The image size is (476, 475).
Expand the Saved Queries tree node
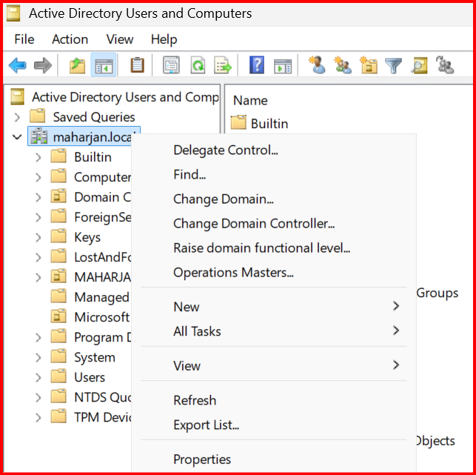18,117
